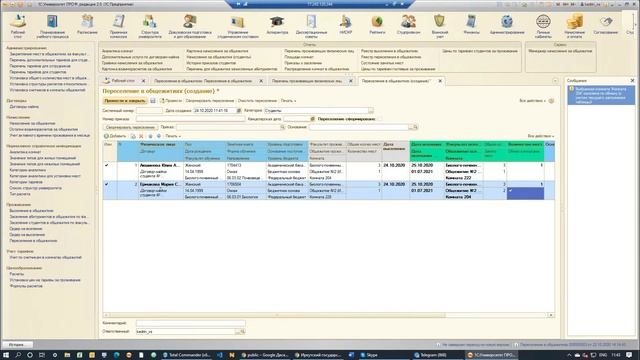Image resolution: width=640 pixels, height=360 pixels.
Task: Open Договоры найма in left panel
Action: pos(24,107)
